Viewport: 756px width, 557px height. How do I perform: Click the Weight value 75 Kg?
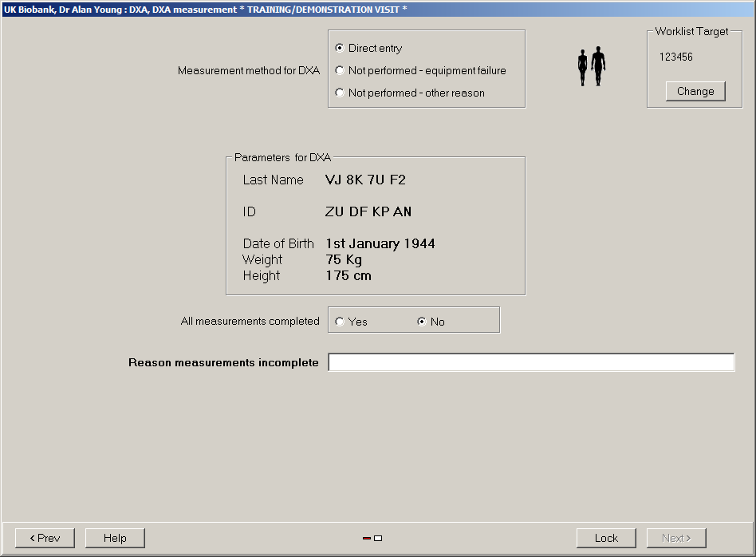click(x=344, y=260)
